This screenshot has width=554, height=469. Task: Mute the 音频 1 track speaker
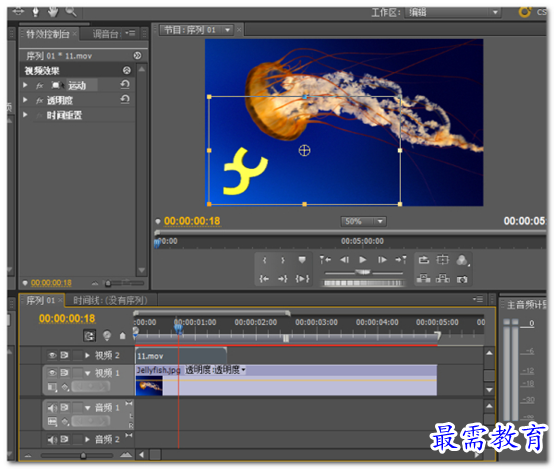(x=52, y=408)
